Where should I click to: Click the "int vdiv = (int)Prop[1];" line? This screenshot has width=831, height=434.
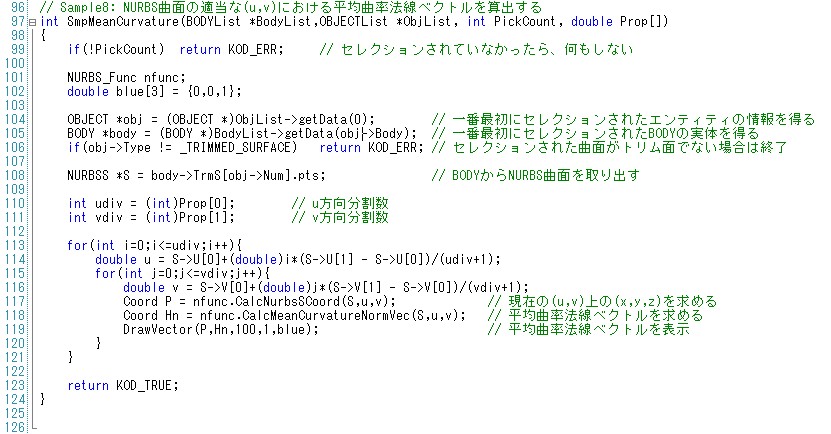pos(151,217)
